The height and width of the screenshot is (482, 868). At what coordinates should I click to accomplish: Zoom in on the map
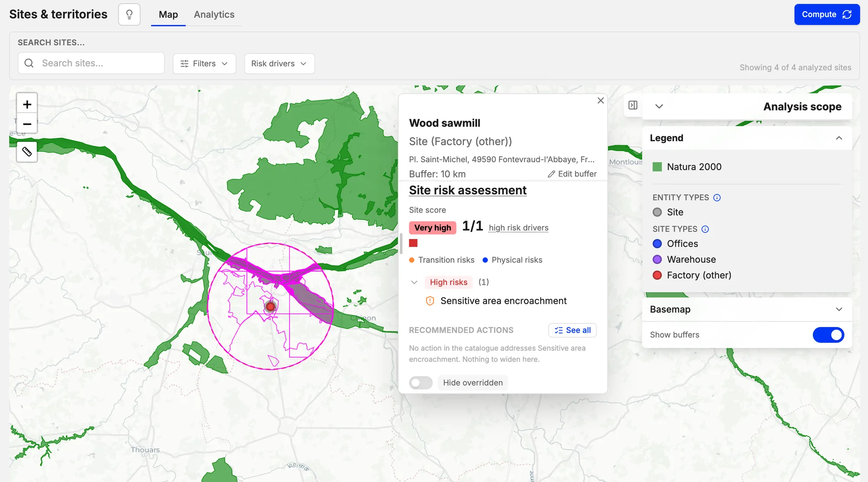click(27, 104)
